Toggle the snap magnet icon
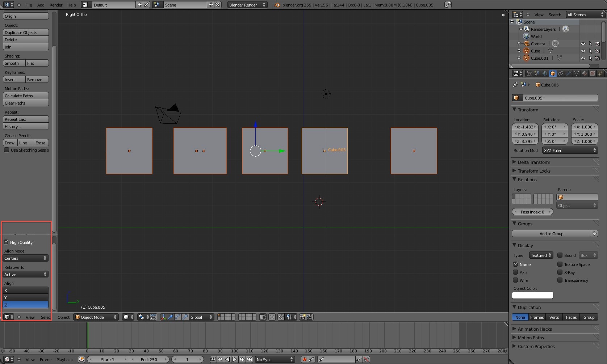The image size is (607, 364). (x=281, y=317)
